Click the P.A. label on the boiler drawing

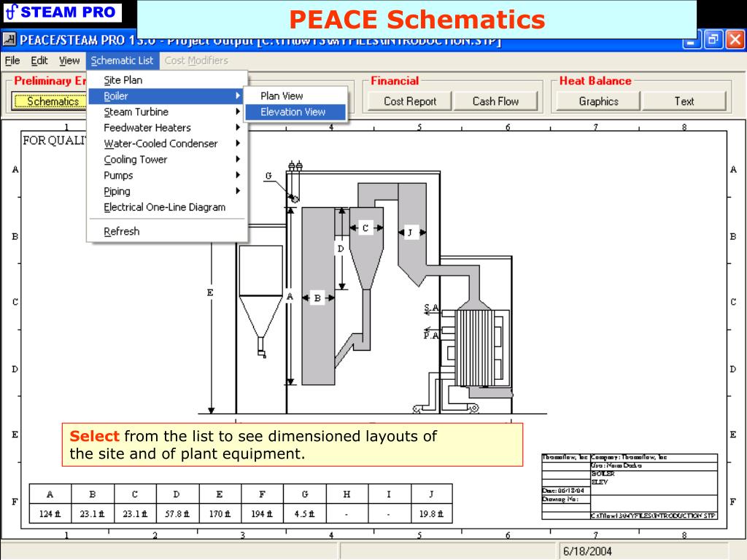coord(431,335)
